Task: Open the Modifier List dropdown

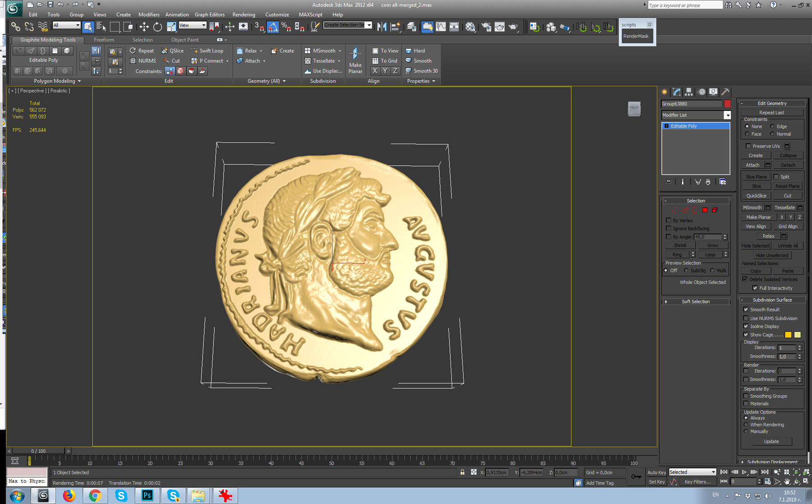Action: click(728, 115)
